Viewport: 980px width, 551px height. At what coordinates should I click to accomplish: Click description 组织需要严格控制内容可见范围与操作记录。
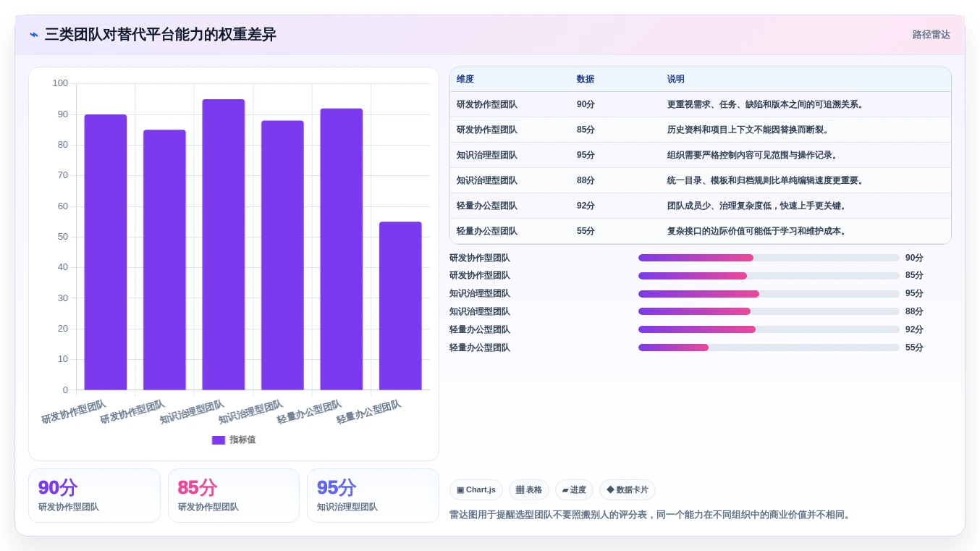click(753, 156)
